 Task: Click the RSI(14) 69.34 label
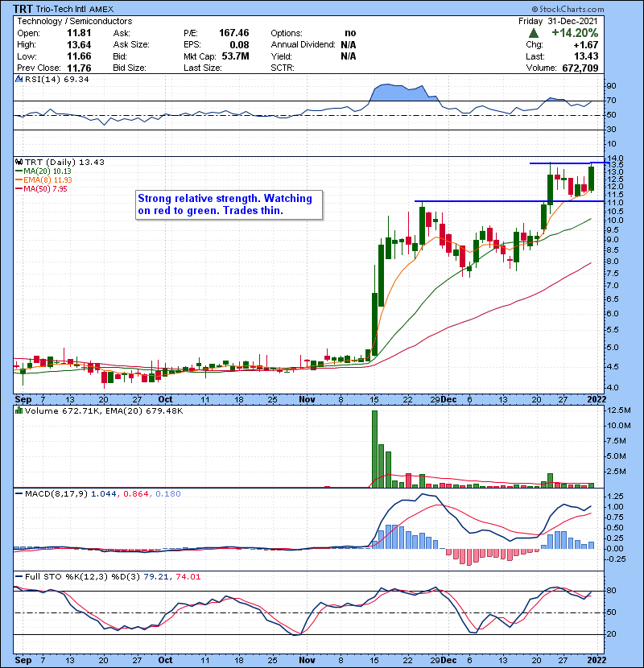[56, 79]
